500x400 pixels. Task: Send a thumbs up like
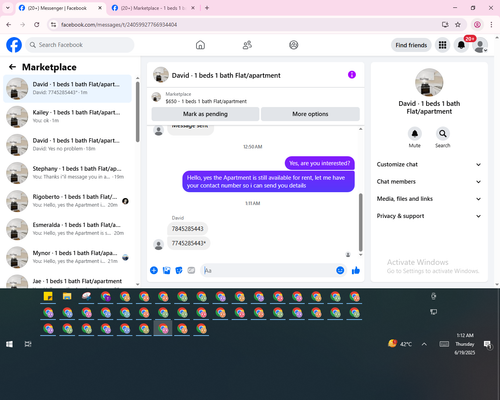(x=356, y=270)
